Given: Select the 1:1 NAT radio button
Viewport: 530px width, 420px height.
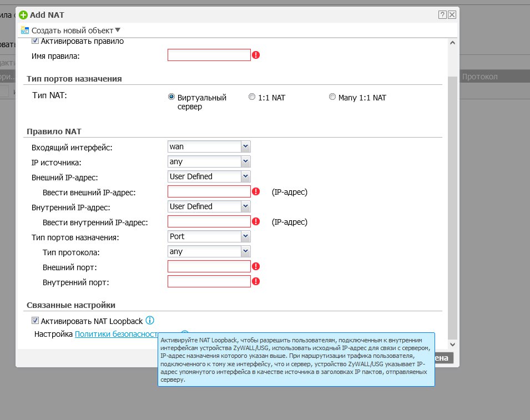Looking at the screenshot, I should (252, 97).
